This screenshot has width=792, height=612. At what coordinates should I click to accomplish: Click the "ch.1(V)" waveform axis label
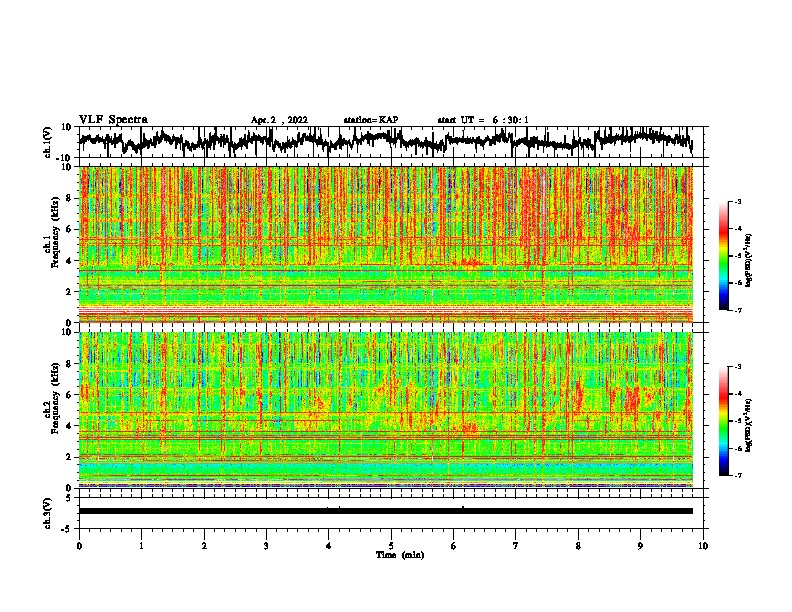[x=48, y=142]
